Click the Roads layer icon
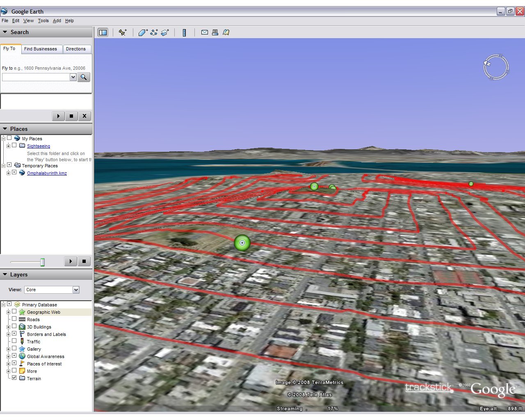Image resolution: width=525 pixels, height=420 pixels. (22, 320)
